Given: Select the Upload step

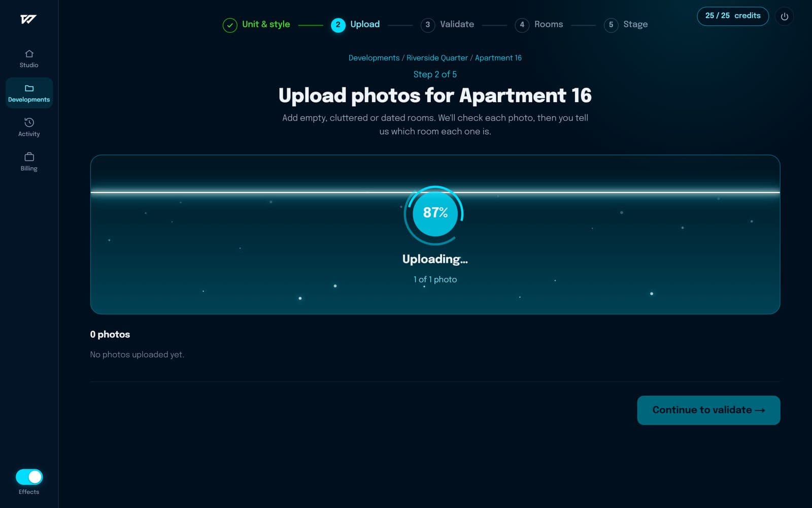Looking at the screenshot, I should tap(355, 24).
